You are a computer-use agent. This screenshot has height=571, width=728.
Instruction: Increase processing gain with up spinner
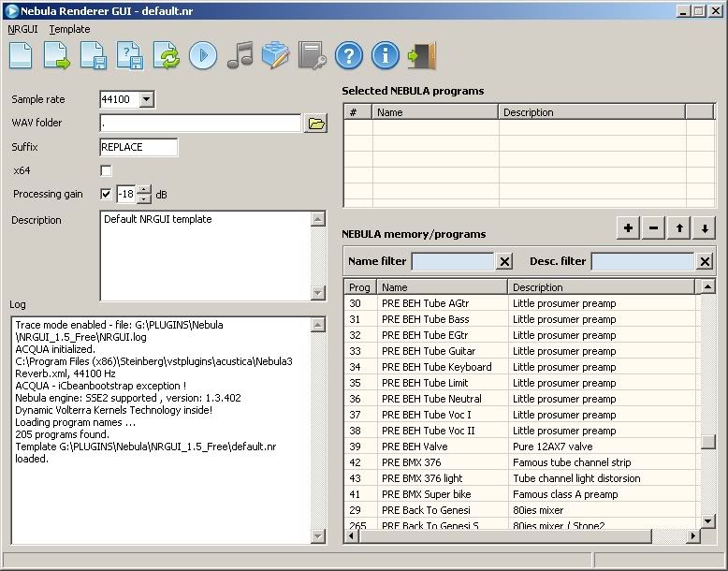[144, 189]
